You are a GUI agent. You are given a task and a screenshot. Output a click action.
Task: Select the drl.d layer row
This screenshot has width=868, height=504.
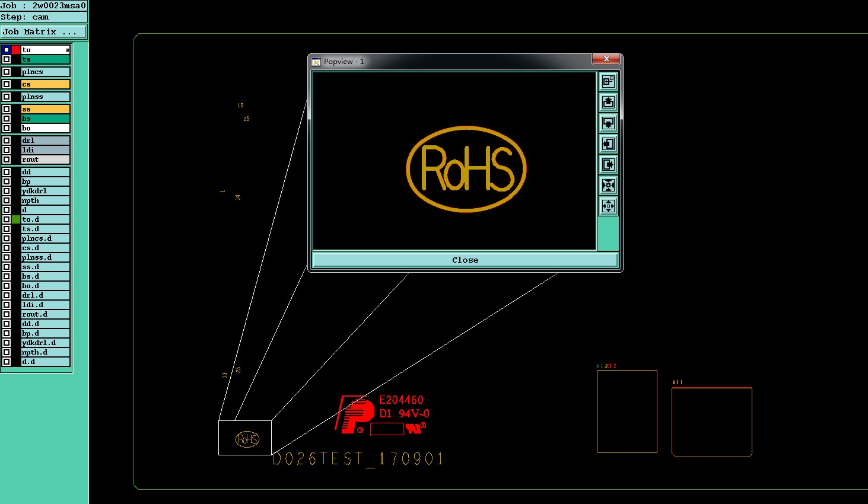pos(46,295)
